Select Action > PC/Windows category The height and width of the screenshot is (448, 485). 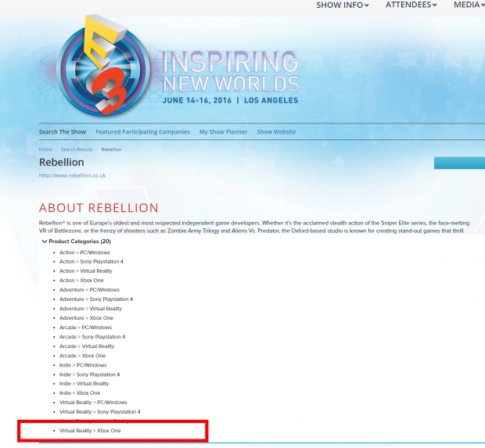point(84,253)
